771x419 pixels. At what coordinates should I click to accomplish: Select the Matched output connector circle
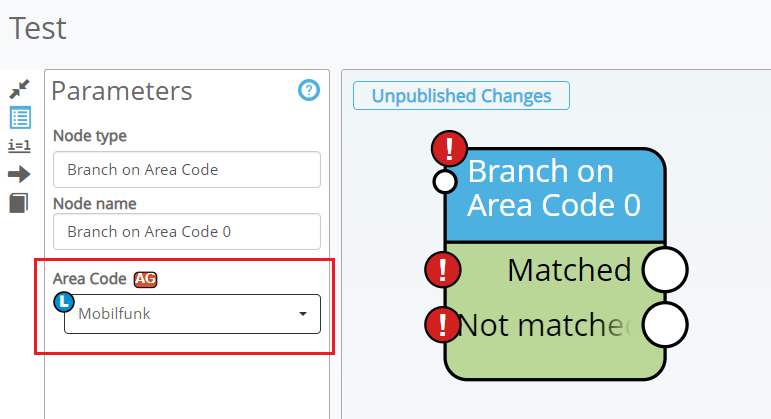click(664, 270)
